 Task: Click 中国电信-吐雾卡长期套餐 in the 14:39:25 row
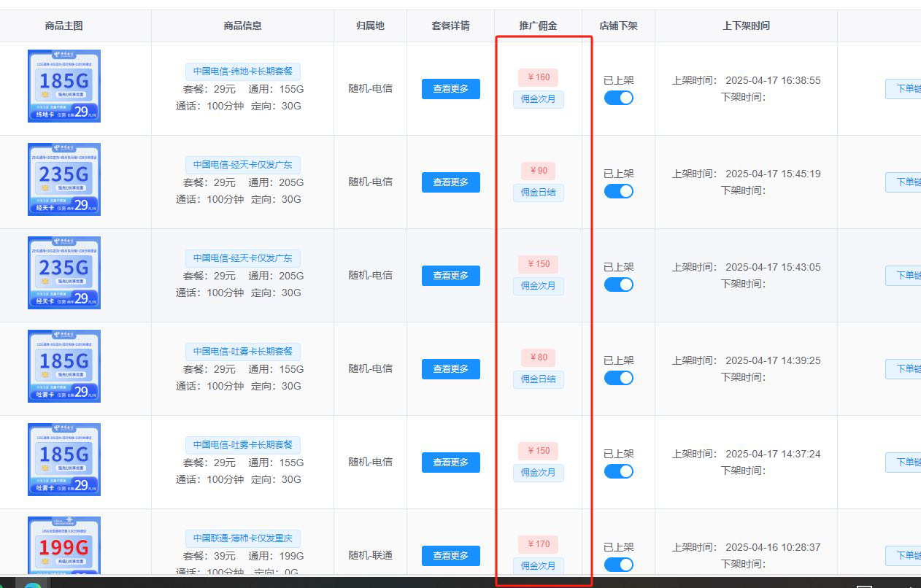(x=243, y=352)
